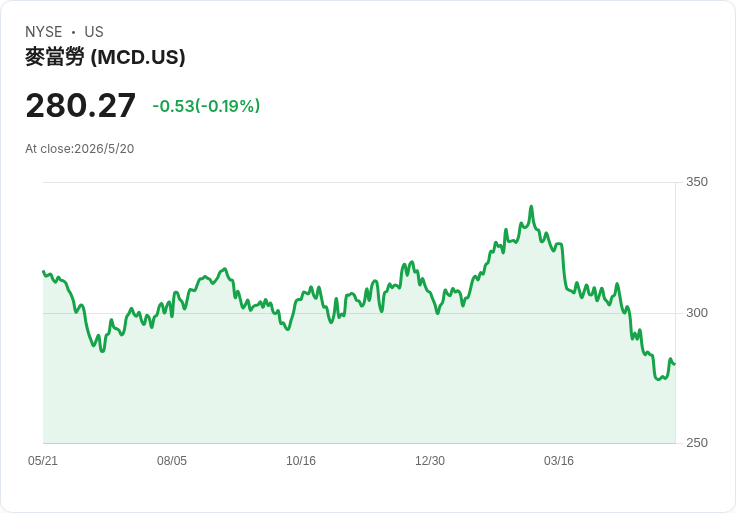Screen dimensions: 736x513
Task: Click the At close:2026/5/20 timestamp
Action: coord(80,149)
